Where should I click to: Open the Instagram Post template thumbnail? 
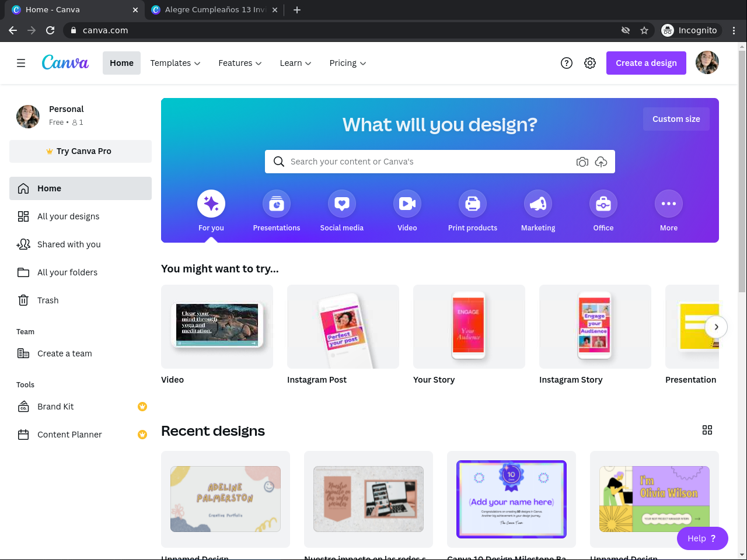343,327
